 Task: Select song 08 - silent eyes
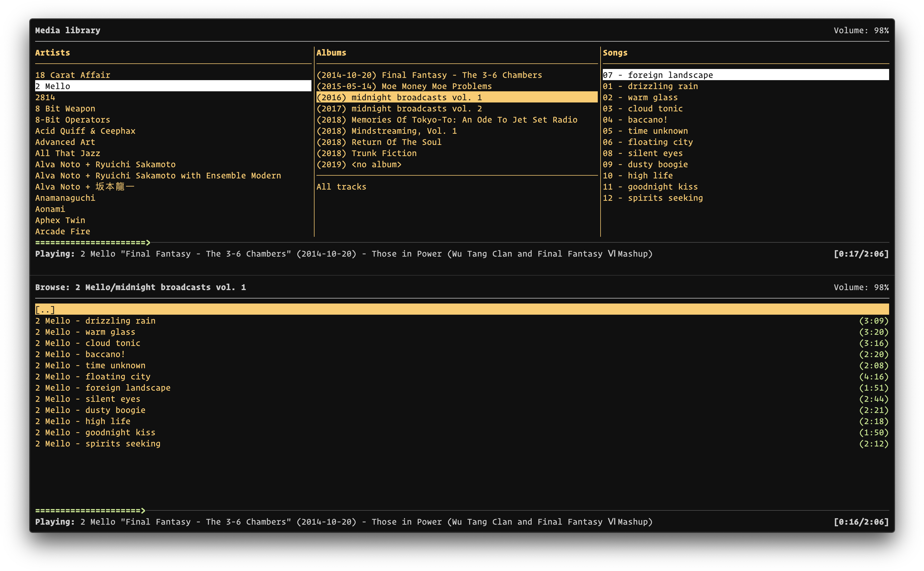pyautogui.click(x=643, y=153)
